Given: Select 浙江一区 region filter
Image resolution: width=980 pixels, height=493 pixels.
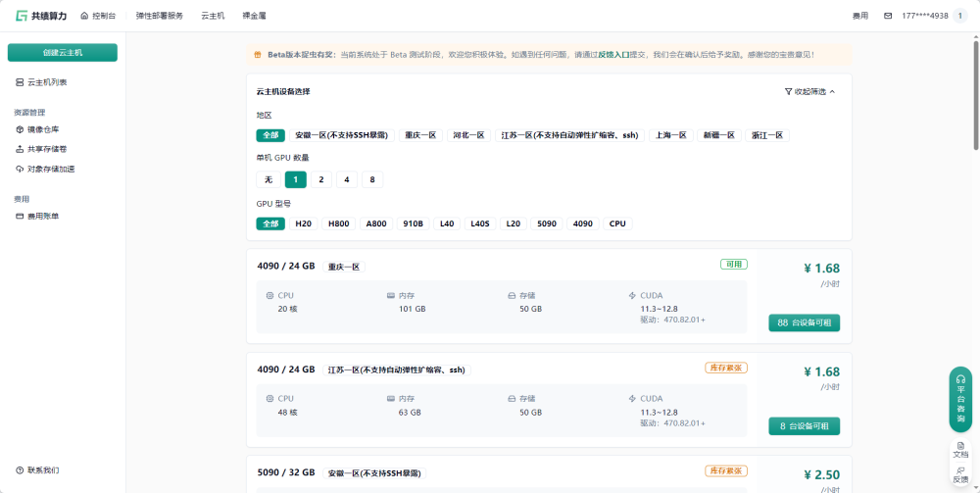Looking at the screenshot, I should 767,135.
